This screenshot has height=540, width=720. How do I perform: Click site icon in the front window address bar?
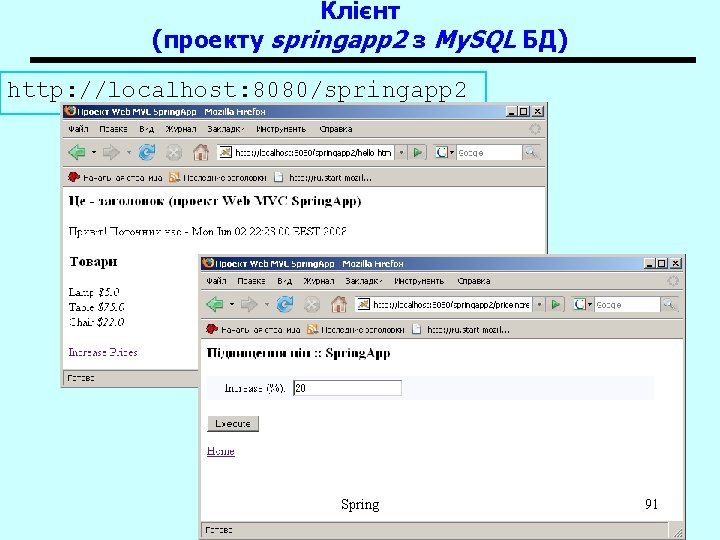click(x=363, y=304)
